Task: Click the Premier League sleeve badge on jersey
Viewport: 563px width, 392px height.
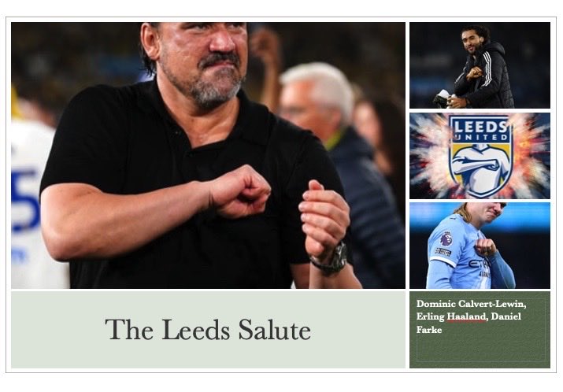Action: (x=446, y=239)
